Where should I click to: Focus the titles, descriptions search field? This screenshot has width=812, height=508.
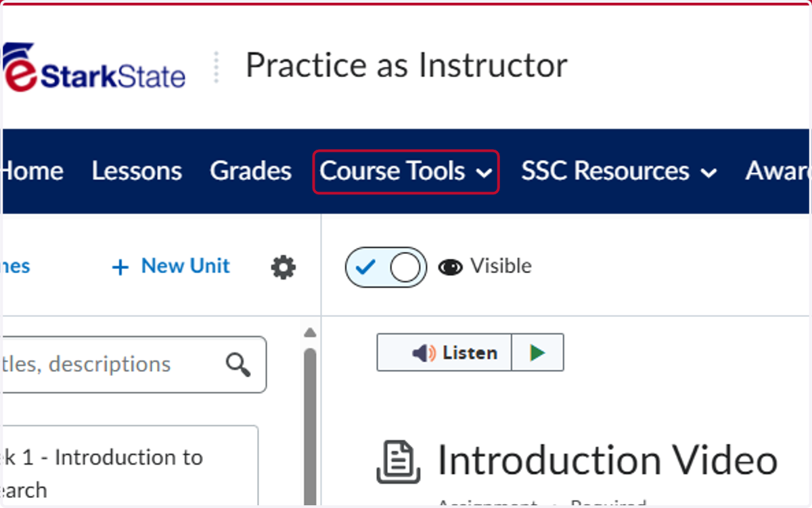click(134, 364)
